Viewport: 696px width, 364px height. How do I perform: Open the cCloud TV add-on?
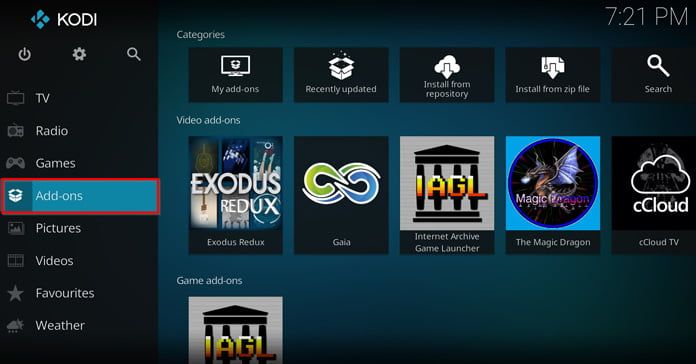point(654,195)
